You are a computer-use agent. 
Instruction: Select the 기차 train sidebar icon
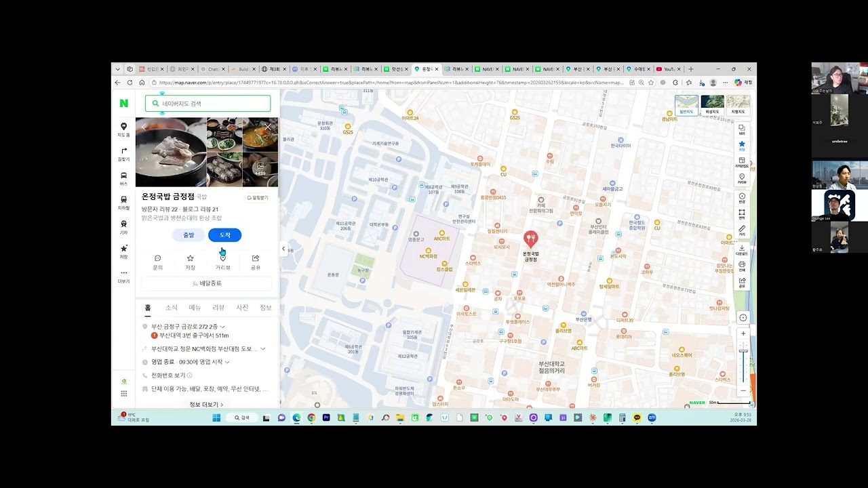(123, 228)
